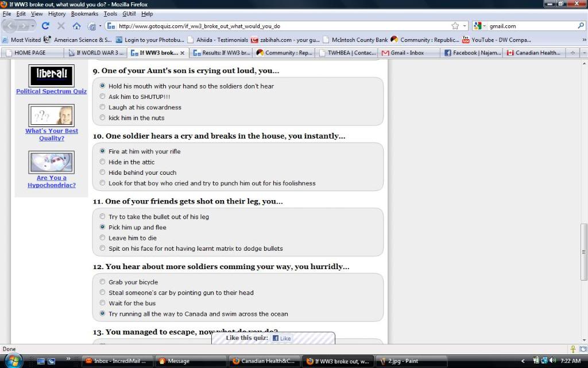This screenshot has width=588, height=368.
Task: Select 'Ask him to SHUTUP!!!' option
Action: point(103,97)
